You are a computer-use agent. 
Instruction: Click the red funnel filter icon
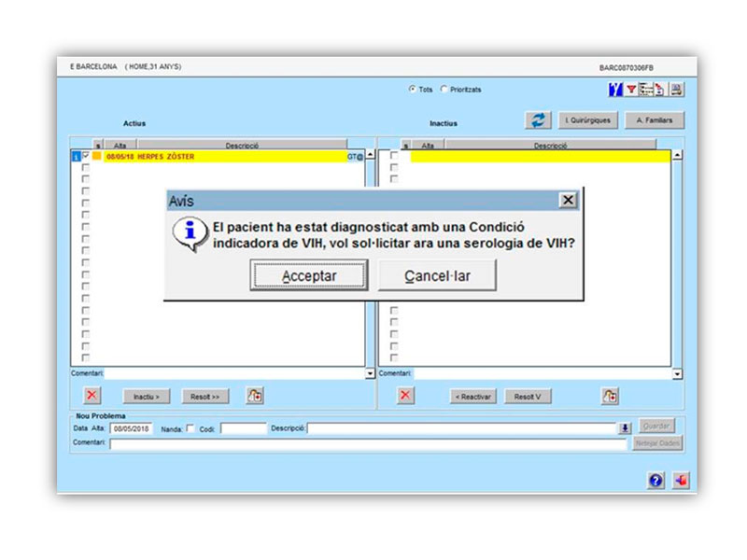tap(631, 90)
